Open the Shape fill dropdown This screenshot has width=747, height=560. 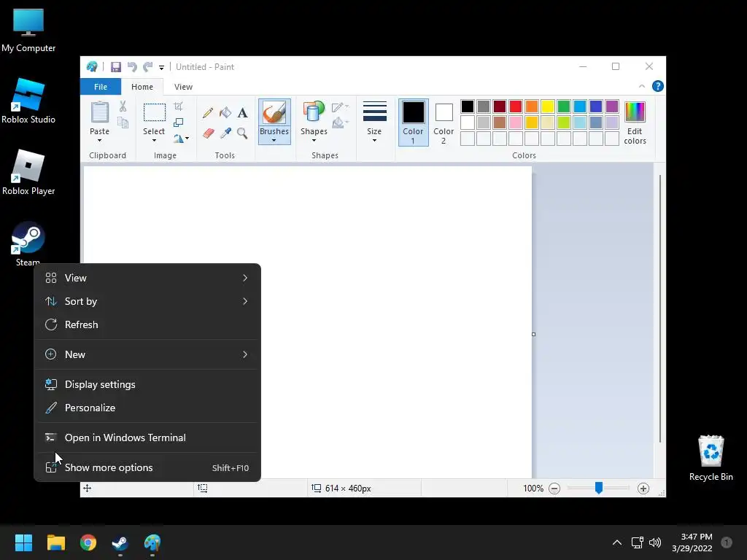340,122
